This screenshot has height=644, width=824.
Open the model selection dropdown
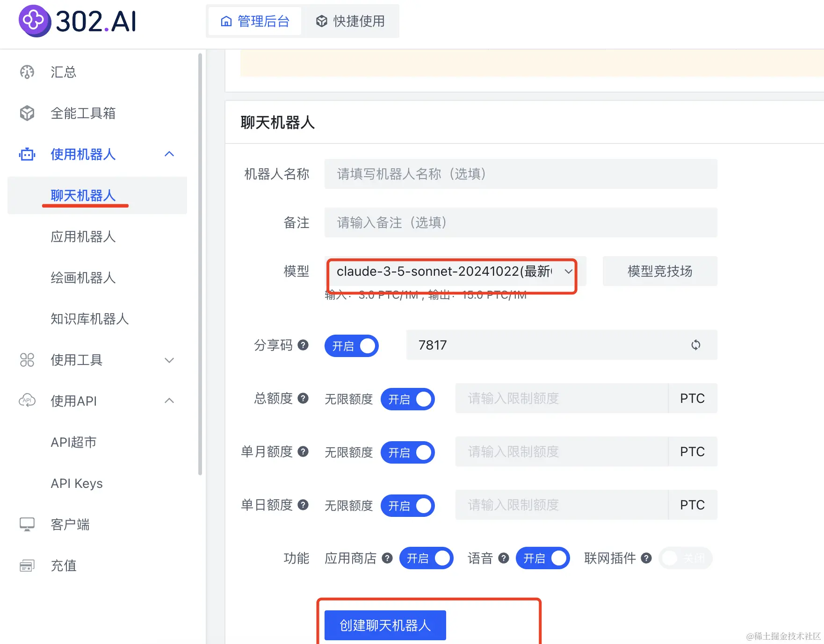pos(568,272)
